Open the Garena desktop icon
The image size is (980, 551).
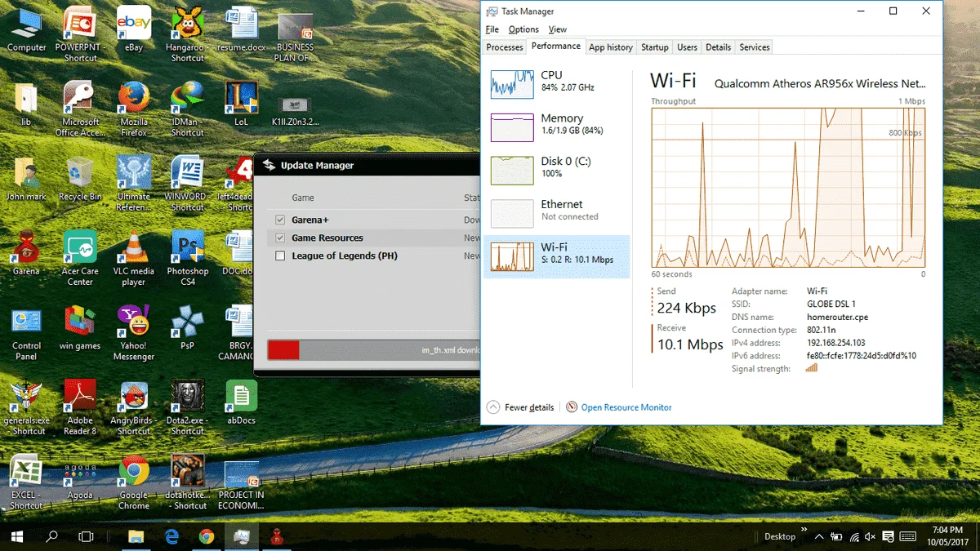26,252
